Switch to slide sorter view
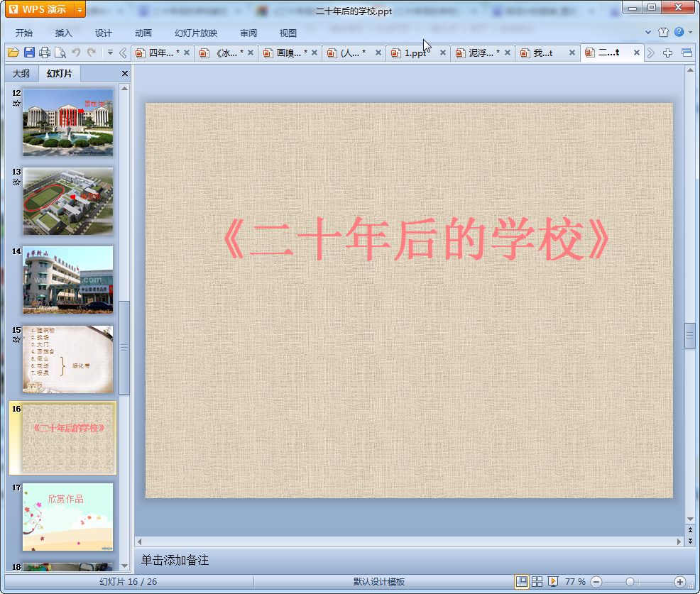Screen dimensions: 700x594 (x=537, y=581)
